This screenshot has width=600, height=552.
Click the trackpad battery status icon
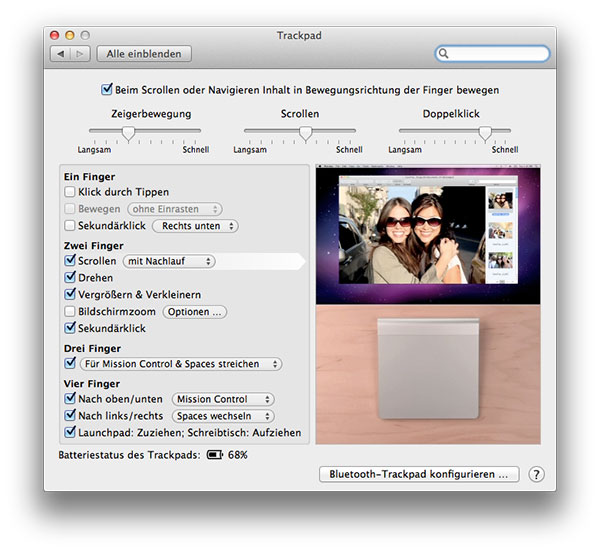pos(215,455)
